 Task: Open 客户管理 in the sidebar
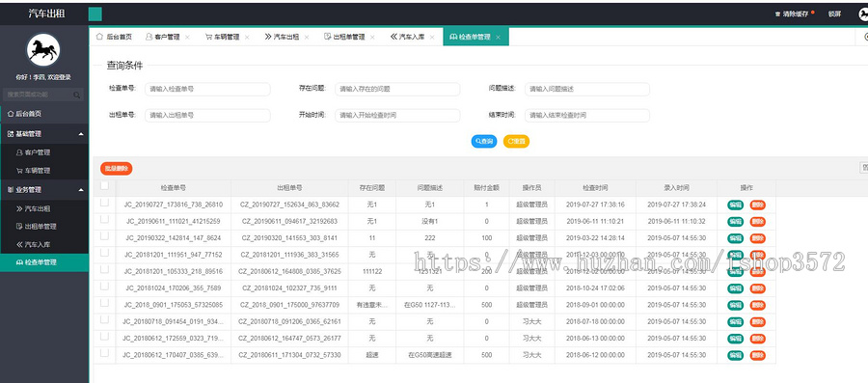[x=44, y=152]
